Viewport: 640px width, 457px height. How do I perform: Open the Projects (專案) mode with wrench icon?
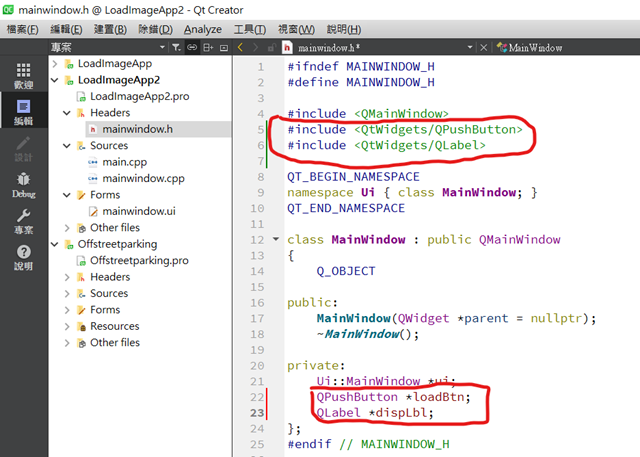[x=23, y=220]
